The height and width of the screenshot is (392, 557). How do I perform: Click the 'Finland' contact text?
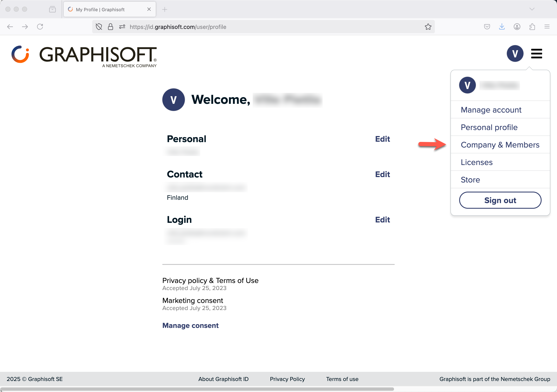tap(177, 198)
